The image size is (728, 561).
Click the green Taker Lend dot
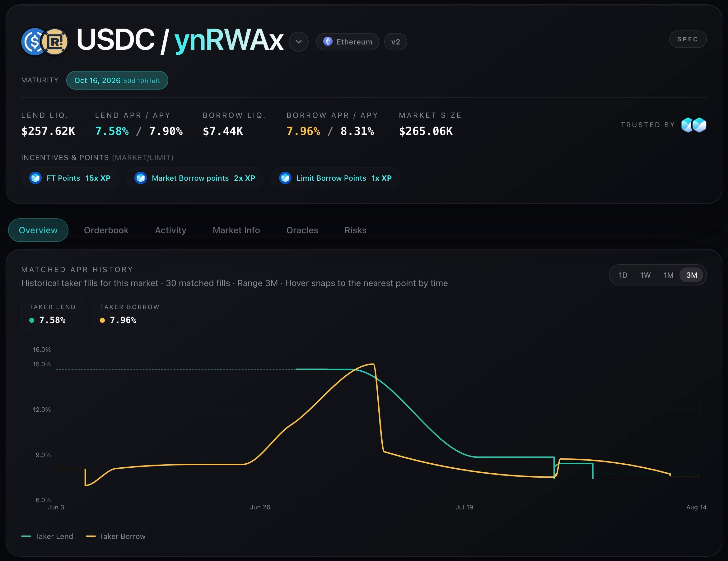click(32, 320)
